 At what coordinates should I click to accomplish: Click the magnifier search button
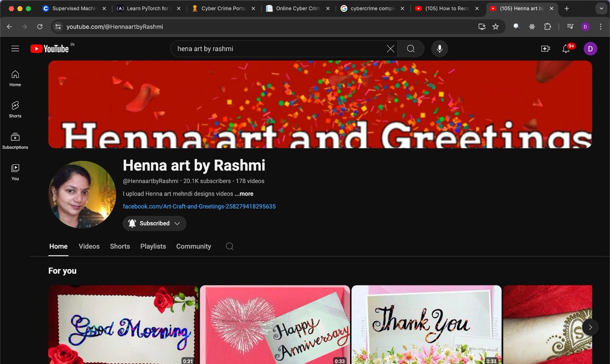[x=411, y=49]
